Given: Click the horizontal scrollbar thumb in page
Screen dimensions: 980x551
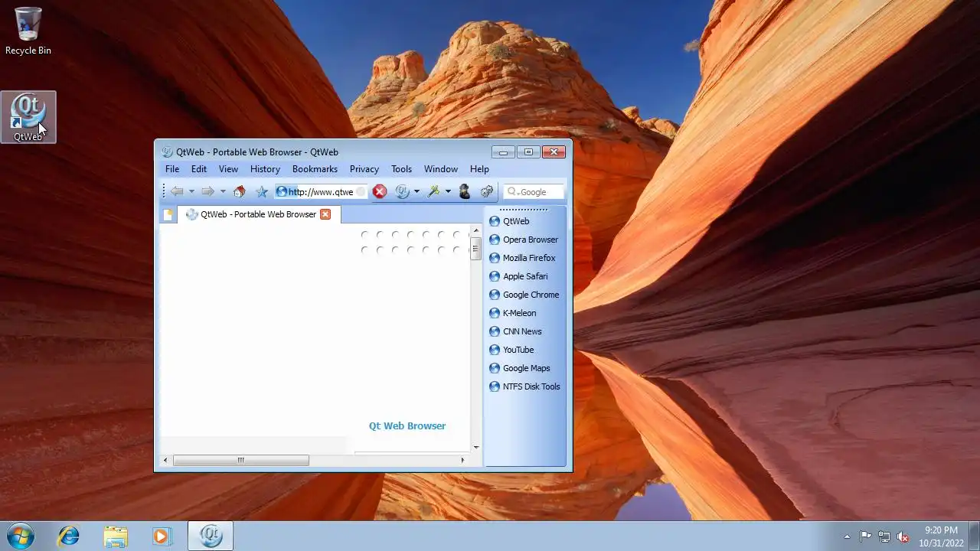Looking at the screenshot, I should point(241,460).
